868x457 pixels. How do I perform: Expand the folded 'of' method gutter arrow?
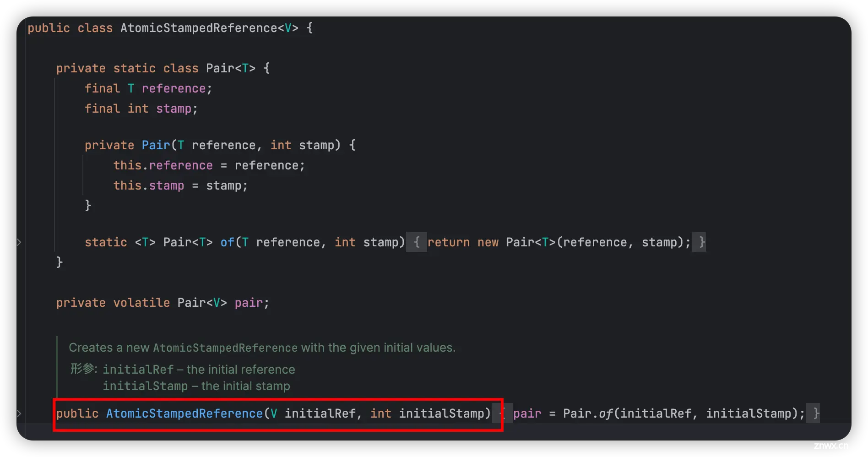click(19, 242)
